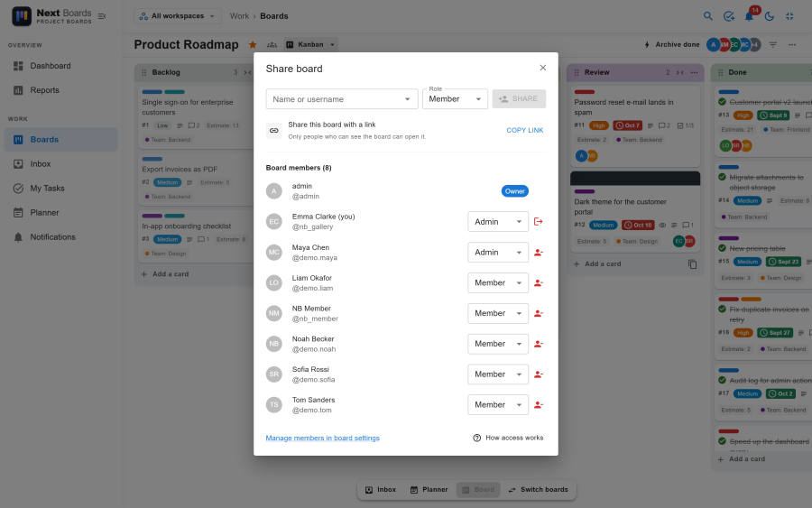Open Noah Becker's role dropdown
This screenshot has width=812, height=508.
pos(498,344)
